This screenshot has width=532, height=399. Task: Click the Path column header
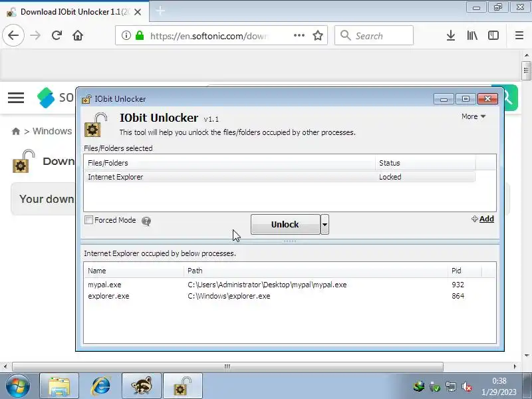pyautogui.click(x=315, y=271)
